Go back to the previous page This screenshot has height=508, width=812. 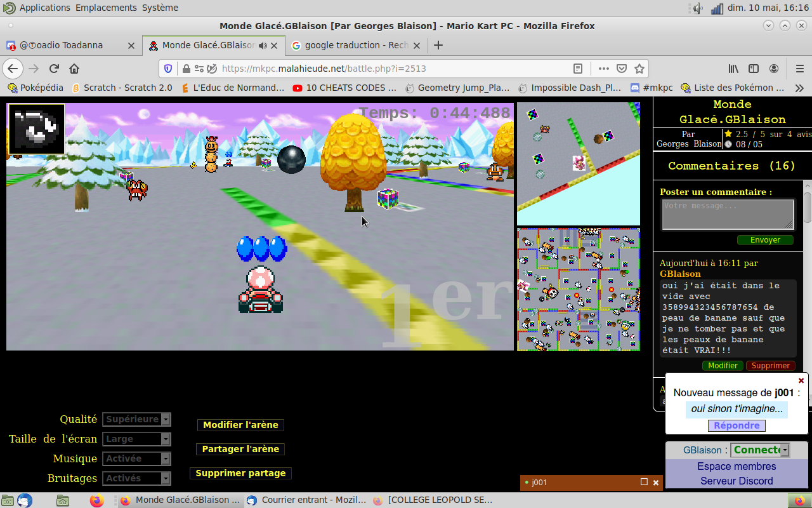pos(13,69)
